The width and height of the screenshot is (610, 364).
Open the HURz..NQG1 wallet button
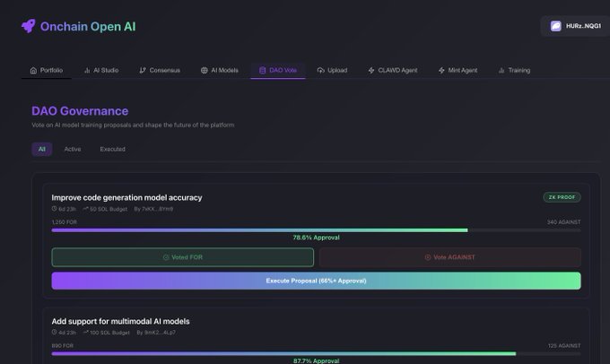click(x=575, y=26)
